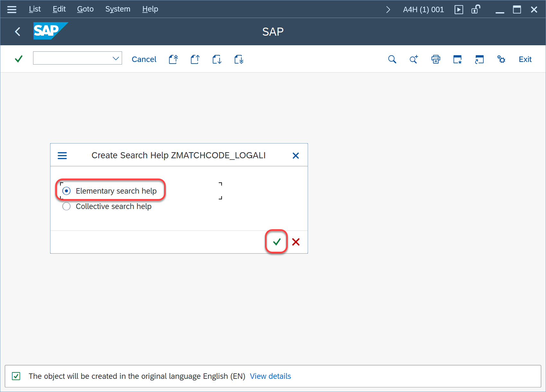Click the Previous Page icon
The width and height of the screenshot is (546, 392).
point(195,59)
